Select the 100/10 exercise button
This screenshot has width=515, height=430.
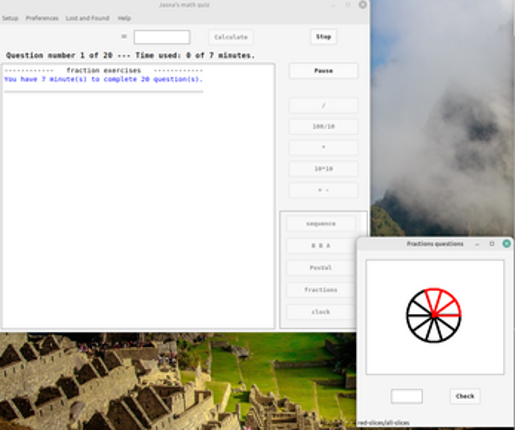(323, 126)
